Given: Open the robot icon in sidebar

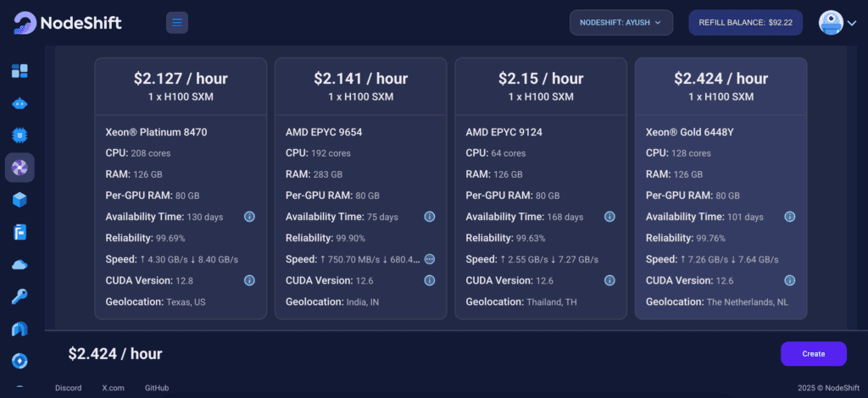Looking at the screenshot, I should (20, 103).
